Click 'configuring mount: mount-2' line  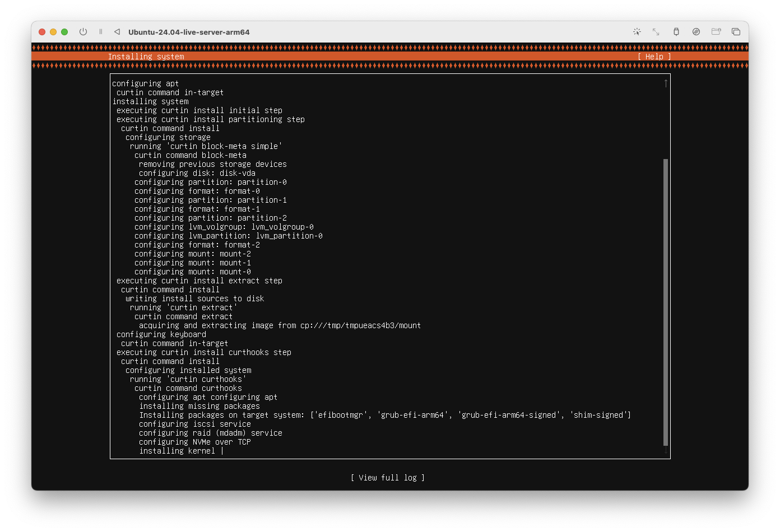193,254
